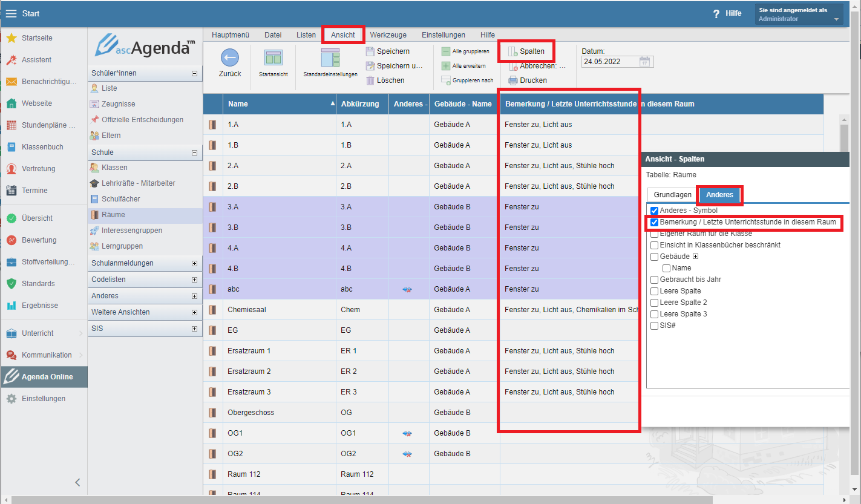
Task: Switch to the Grundlagen tab
Action: pos(672,195)
